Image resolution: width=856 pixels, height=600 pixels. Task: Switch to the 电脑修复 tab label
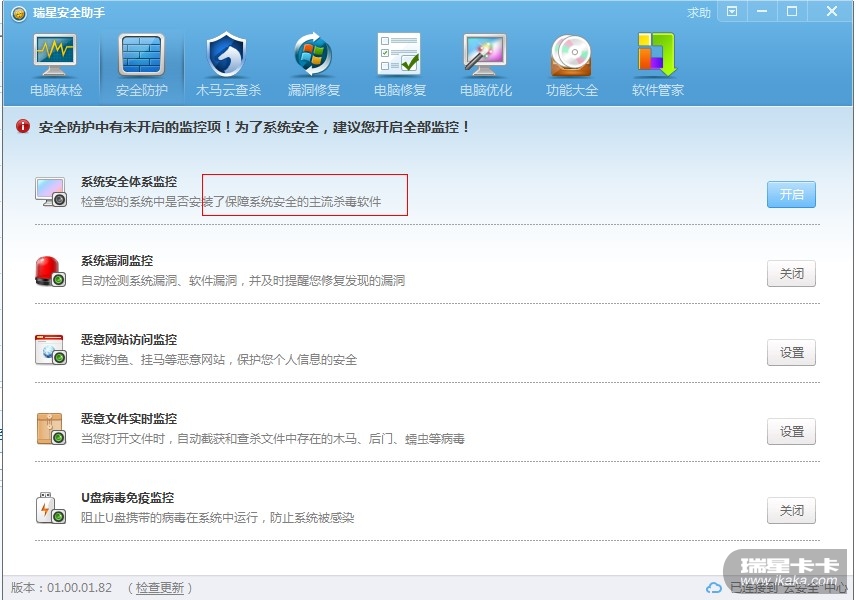pos(400,90)
